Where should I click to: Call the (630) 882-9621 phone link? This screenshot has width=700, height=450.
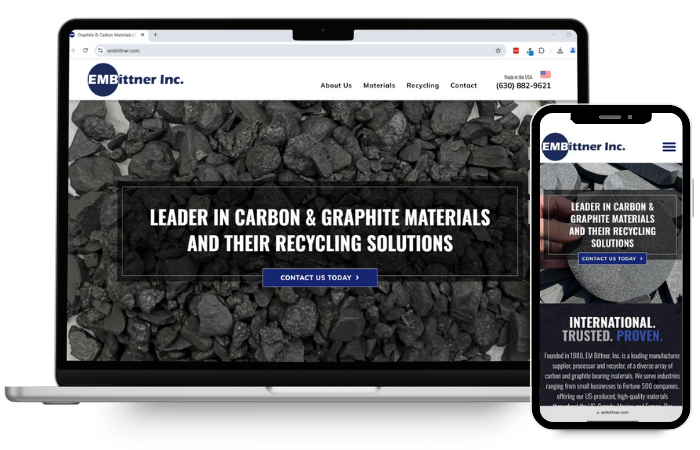point(523,86)
